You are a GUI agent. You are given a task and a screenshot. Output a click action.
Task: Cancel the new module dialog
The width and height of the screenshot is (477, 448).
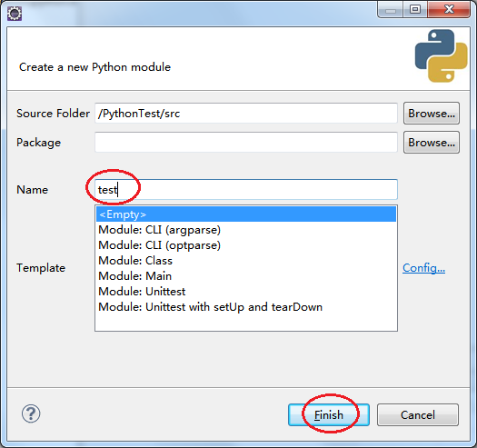pos(418,414)
